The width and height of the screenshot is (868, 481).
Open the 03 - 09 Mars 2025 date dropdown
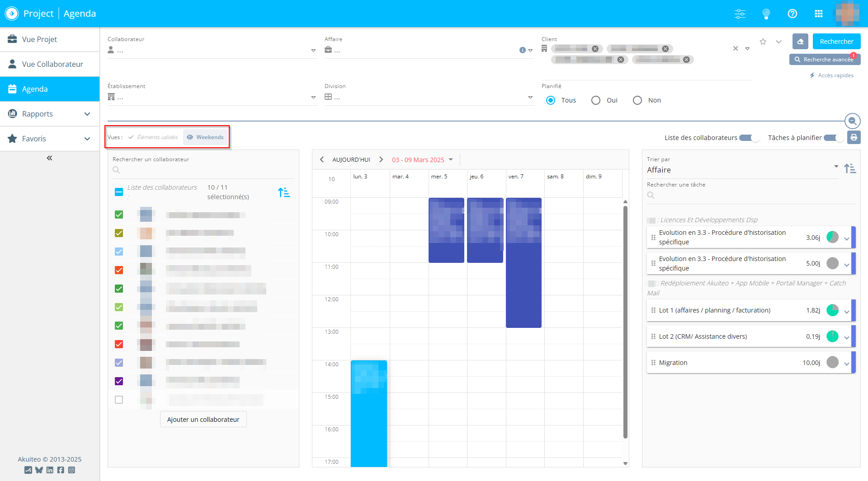tap(451, 160)
